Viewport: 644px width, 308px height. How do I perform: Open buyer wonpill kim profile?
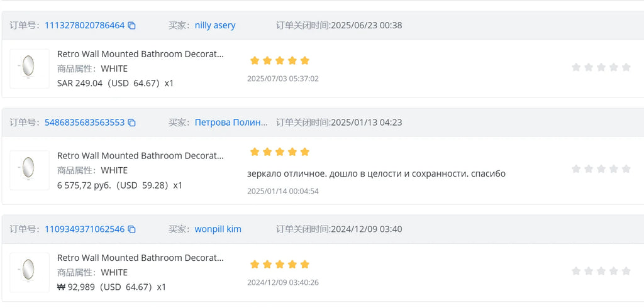218,229
